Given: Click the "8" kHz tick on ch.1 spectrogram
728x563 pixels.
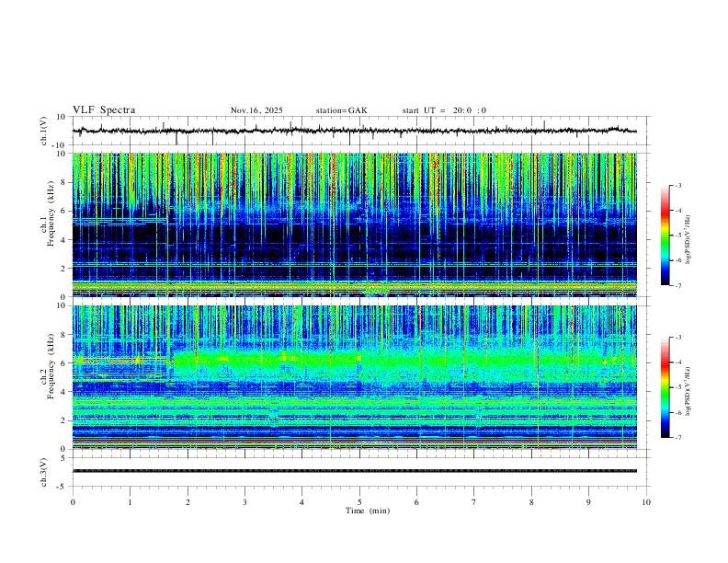Looking at the screenshot, I should pos(64,182).
